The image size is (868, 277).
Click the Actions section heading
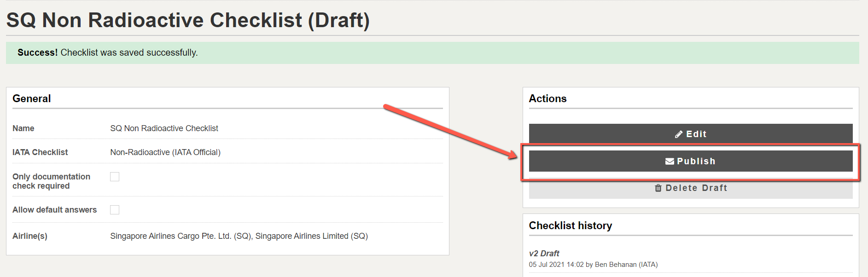click(x=548, y=98)
